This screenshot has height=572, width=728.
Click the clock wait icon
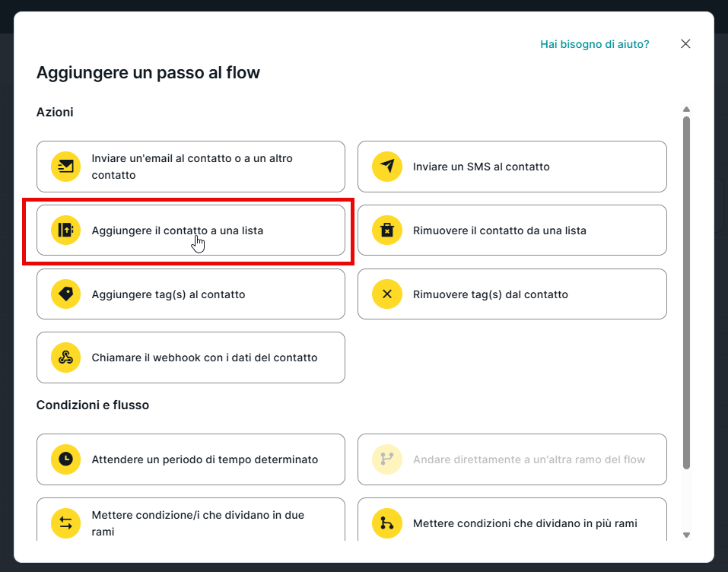65,459
